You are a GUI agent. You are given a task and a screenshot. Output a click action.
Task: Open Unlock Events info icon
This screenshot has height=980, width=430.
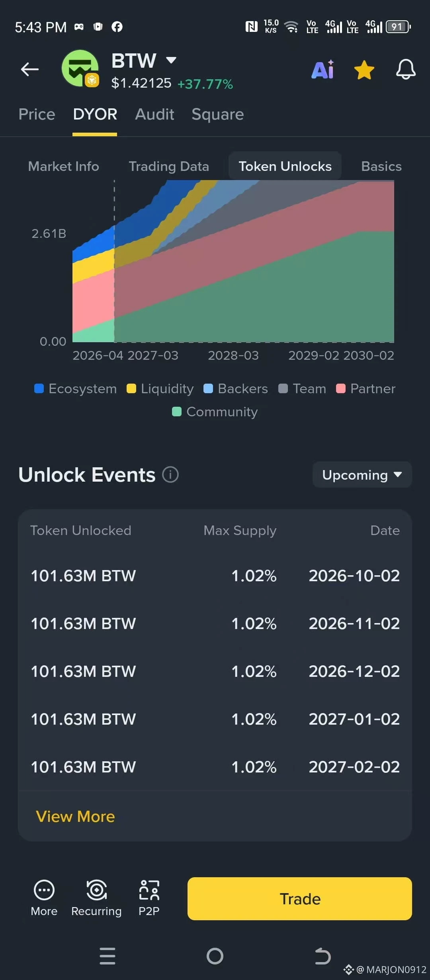click(x=170, y=474)
